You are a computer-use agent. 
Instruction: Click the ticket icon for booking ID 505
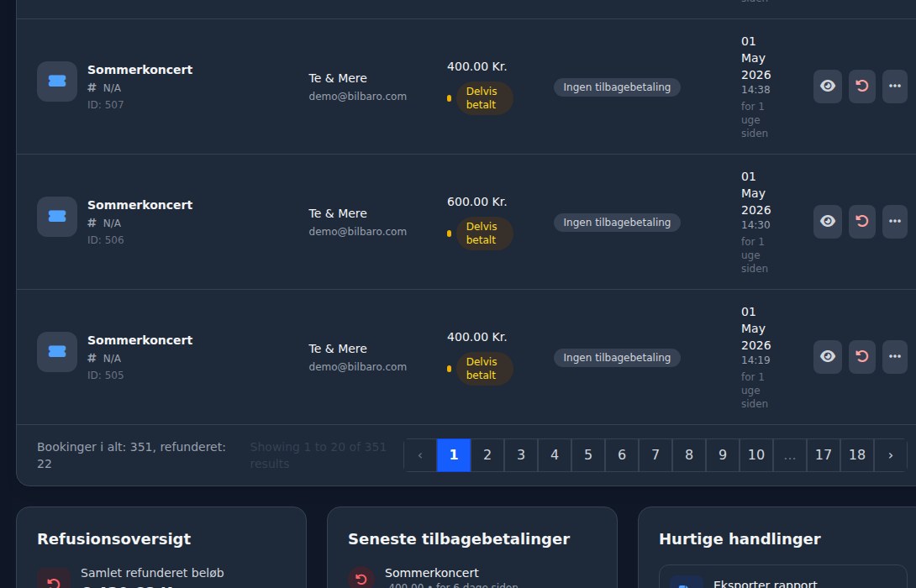(x=57, y=351)
